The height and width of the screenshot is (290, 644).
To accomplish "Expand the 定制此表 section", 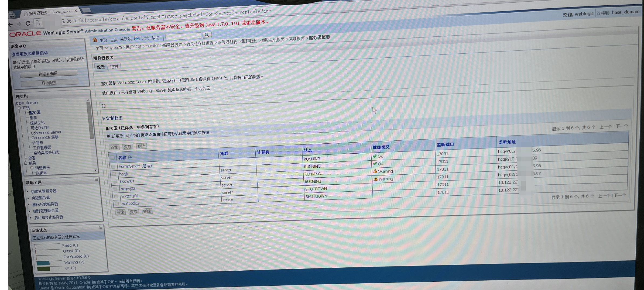I will click(x=104, y=118).
